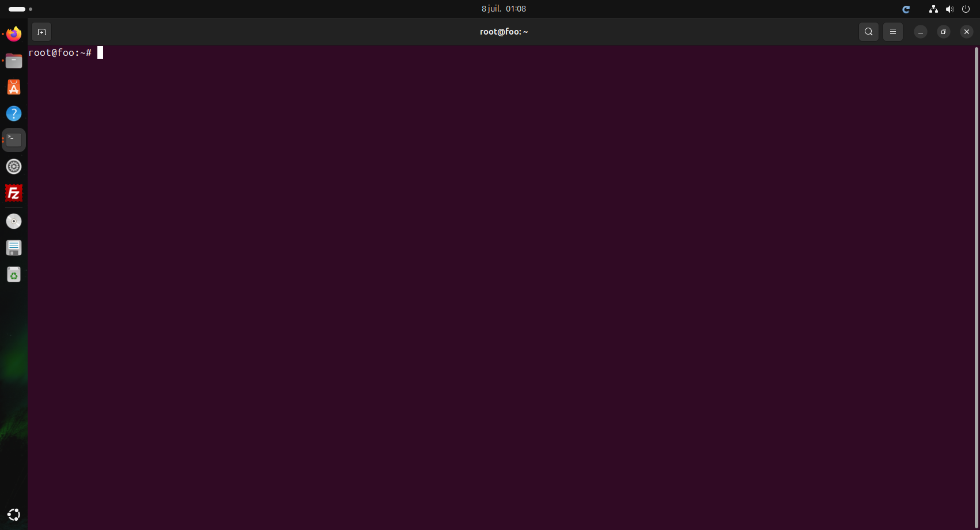Open the Ubuntu App Center from the dock

coord(13,87)
